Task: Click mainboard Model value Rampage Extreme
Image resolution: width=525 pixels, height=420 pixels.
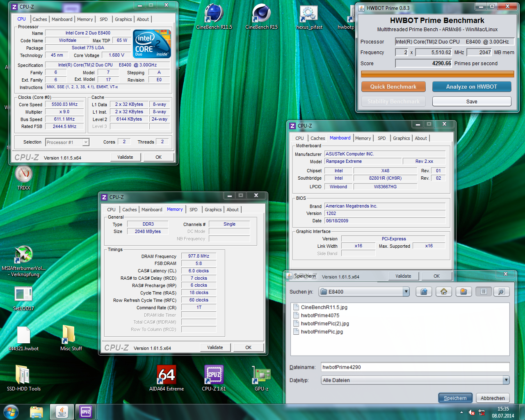Action: click(362, 161)
